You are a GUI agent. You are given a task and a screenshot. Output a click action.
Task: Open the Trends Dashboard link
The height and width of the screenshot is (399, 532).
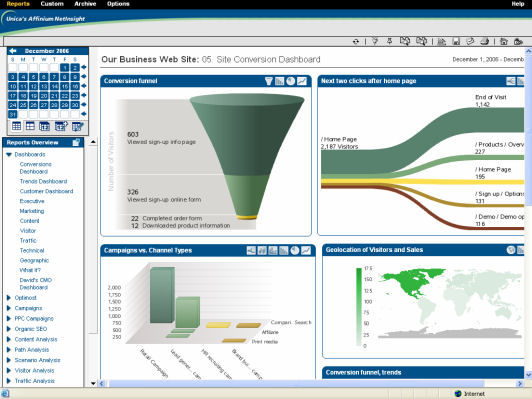pos(43,182)
